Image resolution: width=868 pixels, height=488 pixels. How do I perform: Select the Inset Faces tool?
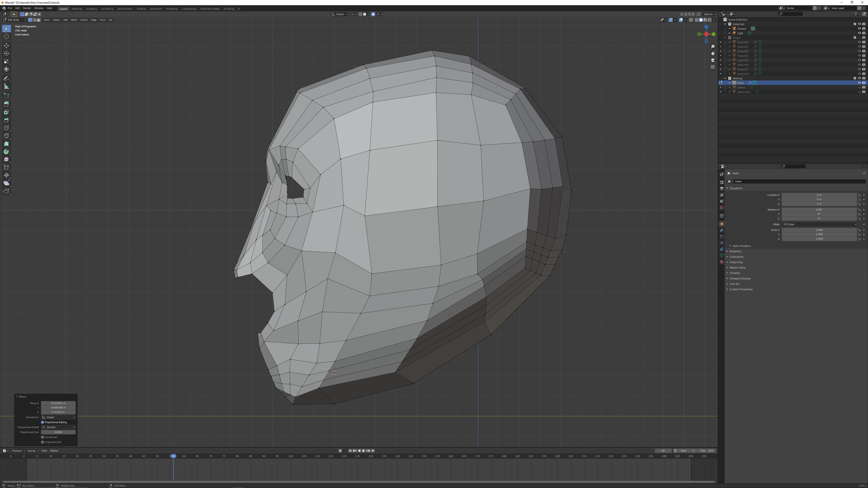(6, 112)
